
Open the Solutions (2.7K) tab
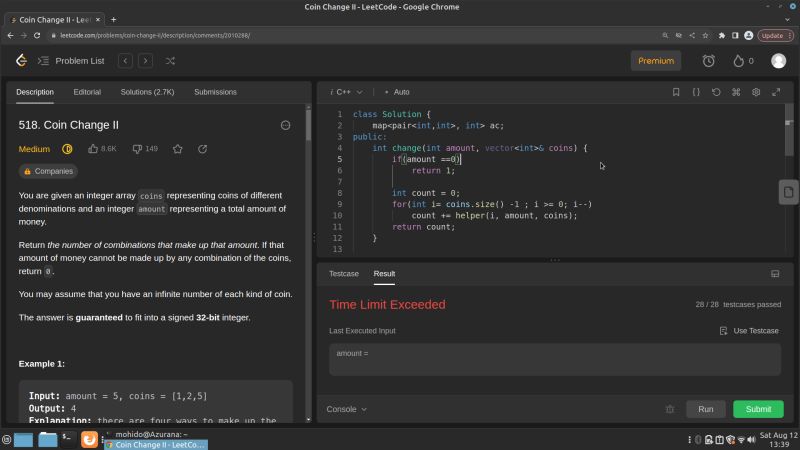[x=147, y=92]
